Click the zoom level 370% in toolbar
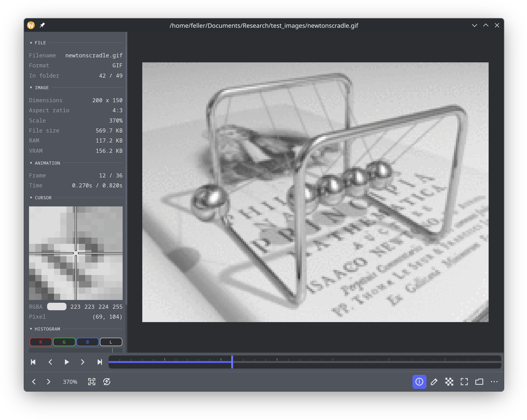This screenshot has height=420, width=527. coord(70,382)
